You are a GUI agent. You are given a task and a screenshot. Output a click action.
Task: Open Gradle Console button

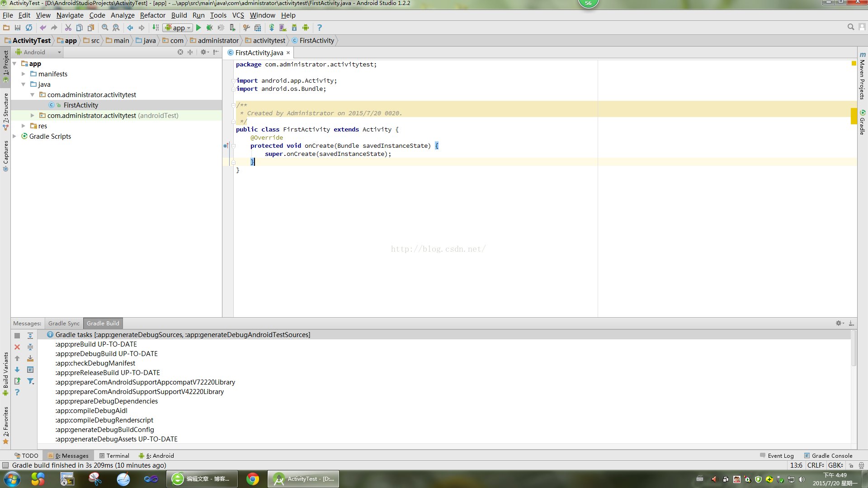click(828, 455)
